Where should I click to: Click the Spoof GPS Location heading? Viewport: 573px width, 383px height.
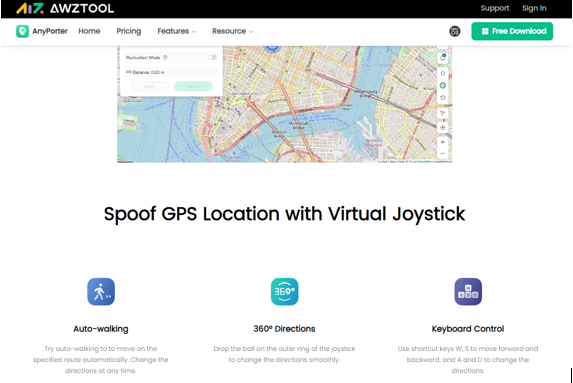[284, 214]
